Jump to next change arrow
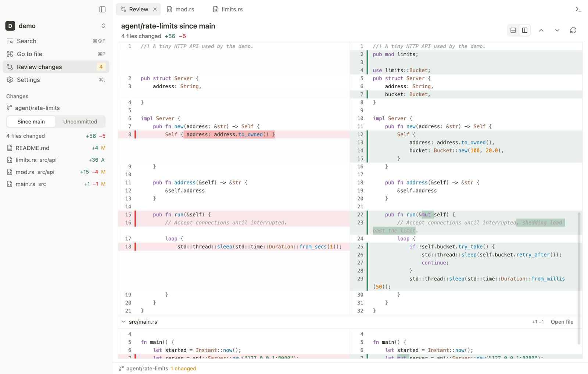The height and width of the screenshot is (374, 588). [557, 30]
